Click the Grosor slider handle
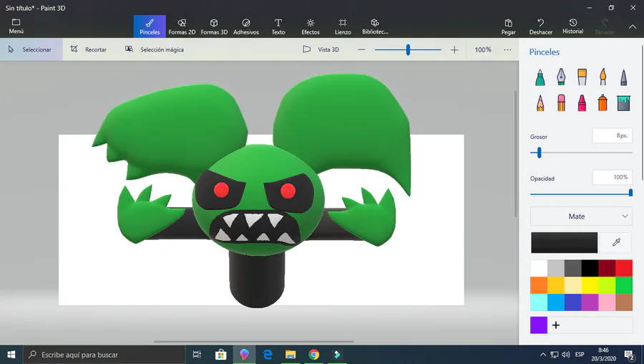 (x=540, y=153)
